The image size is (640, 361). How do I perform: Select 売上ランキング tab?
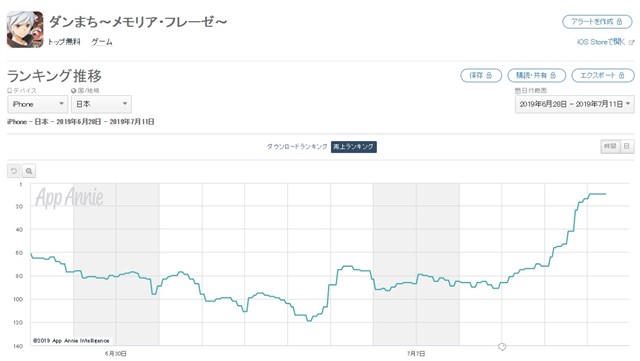(353, 147)
